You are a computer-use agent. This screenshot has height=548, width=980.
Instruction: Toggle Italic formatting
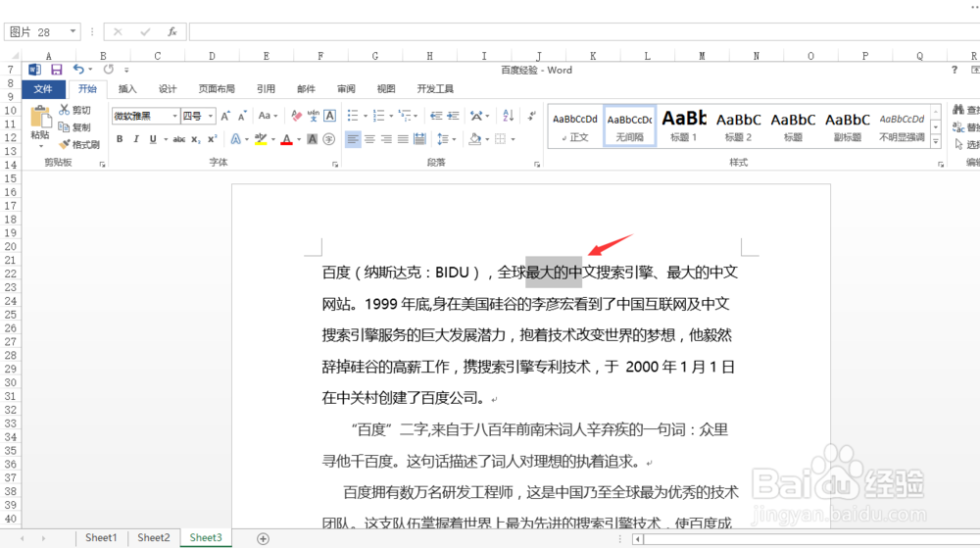pos(136,139)
